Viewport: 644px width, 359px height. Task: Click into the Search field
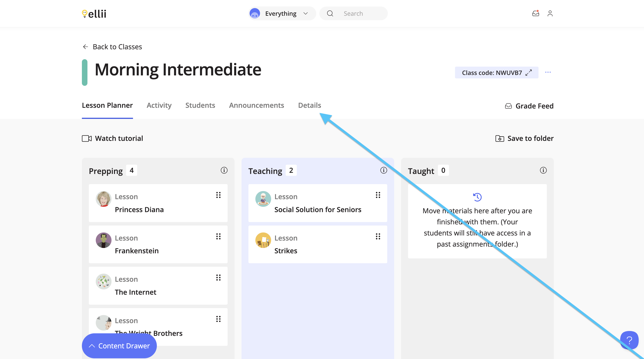(x=353, y=13)
